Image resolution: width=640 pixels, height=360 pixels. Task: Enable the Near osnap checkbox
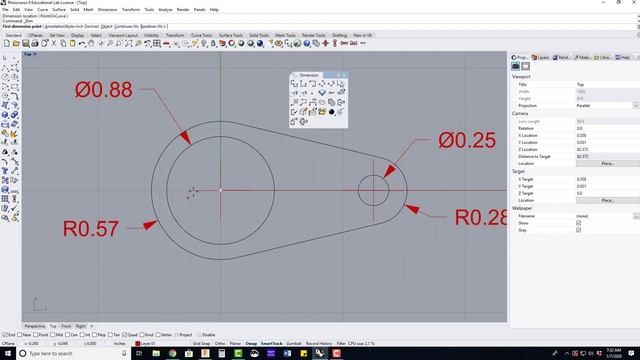point(20,335)
